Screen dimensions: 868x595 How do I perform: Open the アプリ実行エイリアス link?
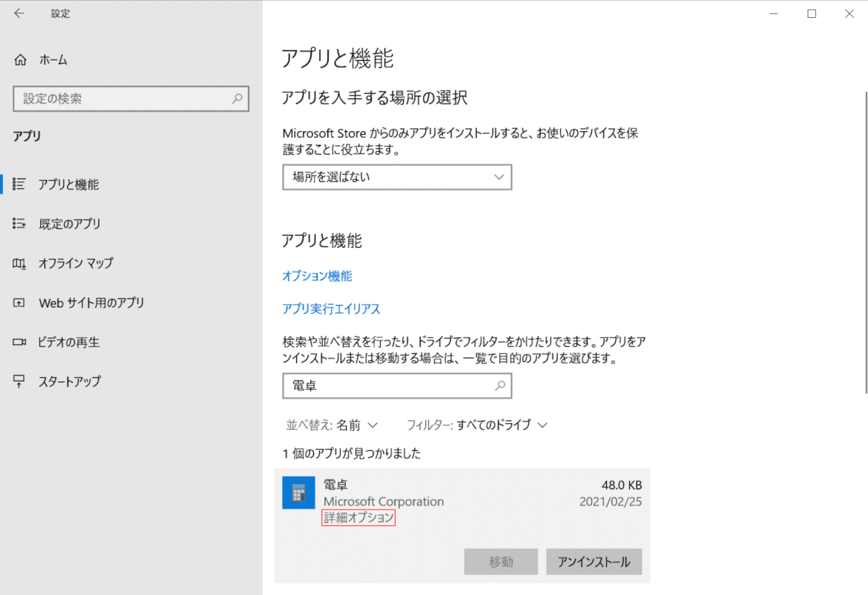331,309
